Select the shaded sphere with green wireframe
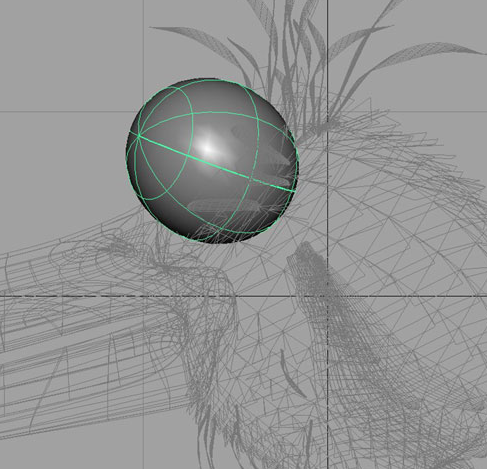This screenshot has width=487, height=469. 212,161
